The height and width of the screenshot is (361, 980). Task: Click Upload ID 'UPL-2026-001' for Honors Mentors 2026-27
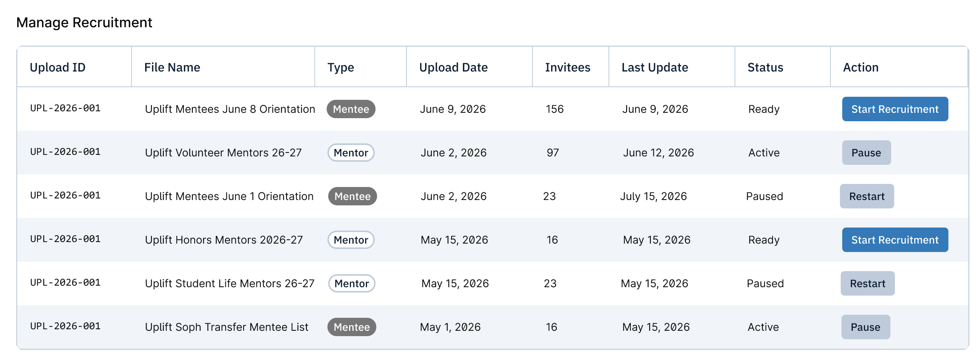click(x=65, y=239)
